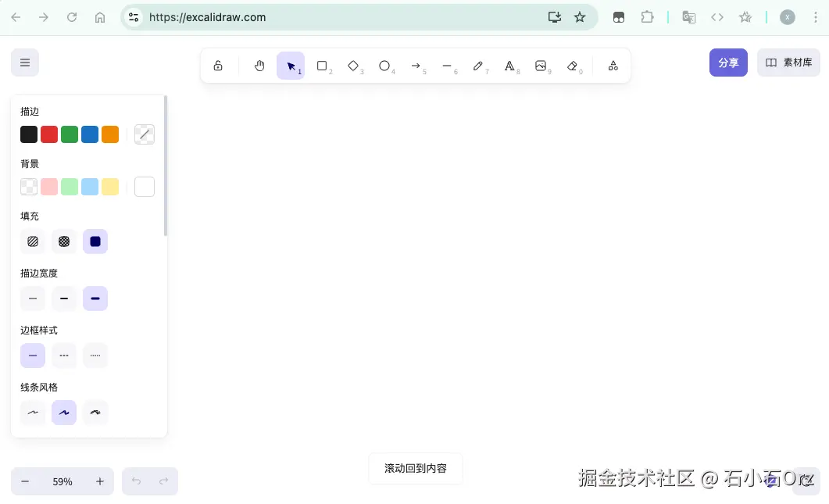Pick the orange stroke color
This screenshot has height=504, width=829.
pyautogui.click(x=110, y=134)
